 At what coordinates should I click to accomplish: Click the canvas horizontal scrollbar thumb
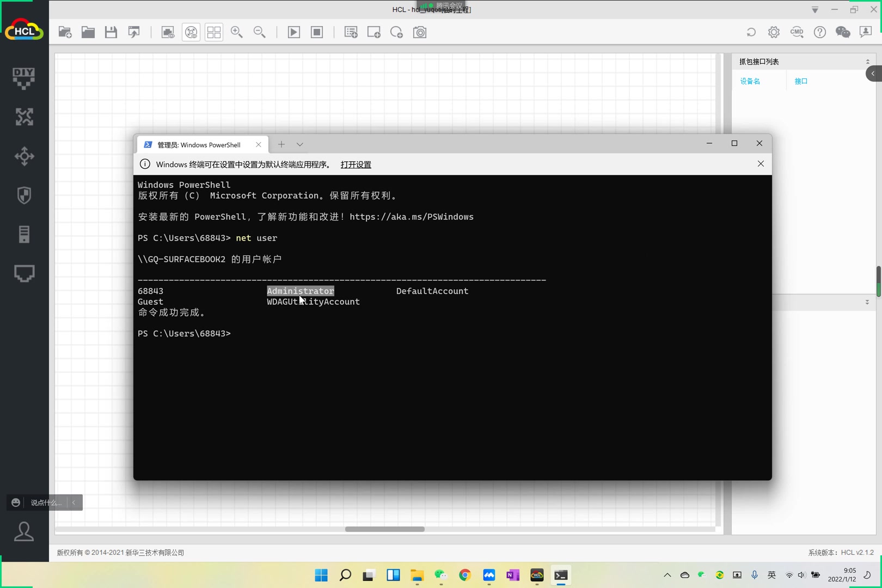pos(385,529)
